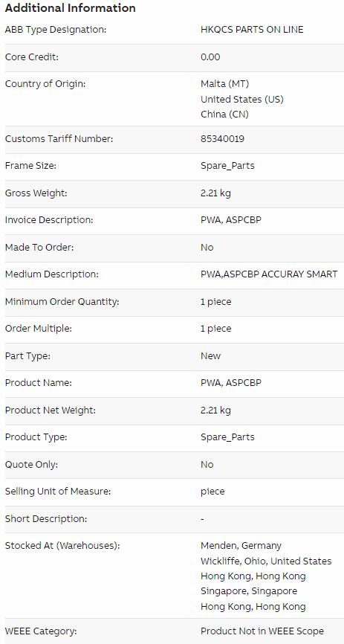Click the Wickliffe, Ohio, United States warehouse
This screenshot has height=644, width=344.
tap(266, 561)
